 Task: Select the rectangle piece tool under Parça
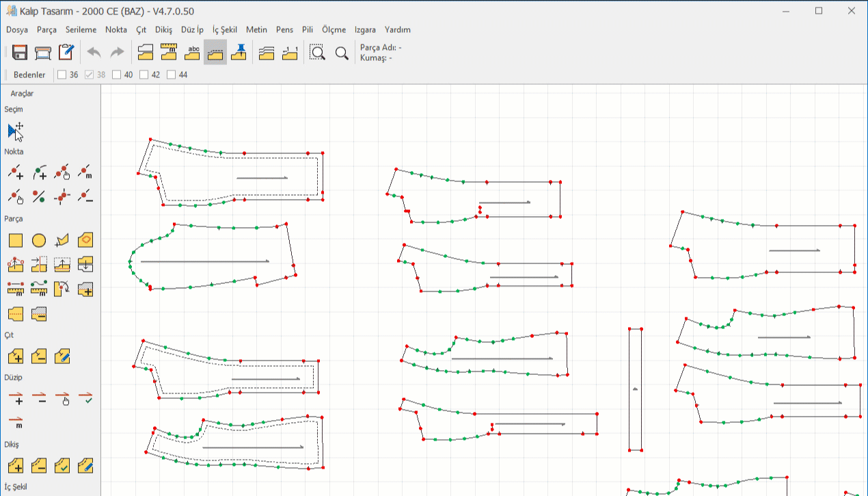point(16,240)
